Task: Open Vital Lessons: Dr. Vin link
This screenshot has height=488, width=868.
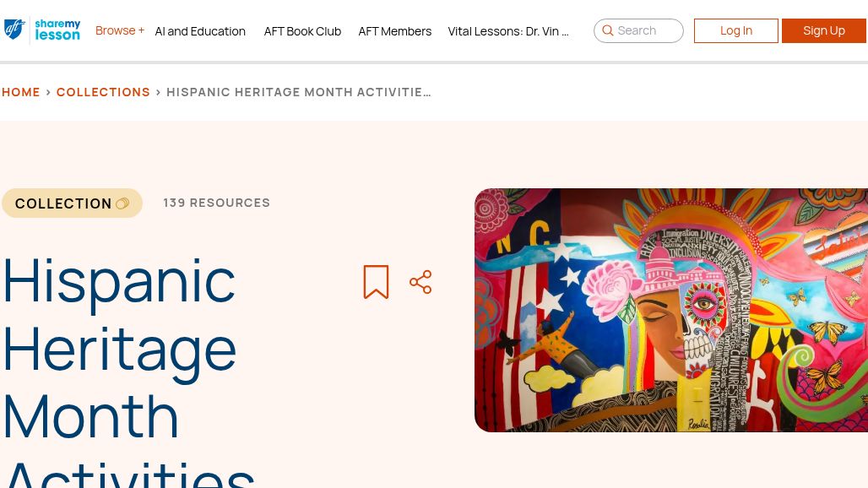Action: [507, 31]
